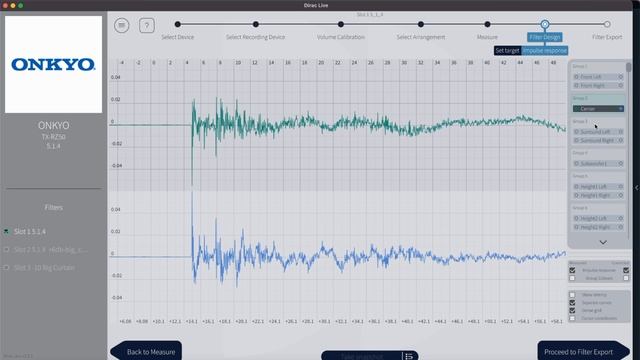
Task: Collapse right panel with edge arrow
Action: point(637,188)
